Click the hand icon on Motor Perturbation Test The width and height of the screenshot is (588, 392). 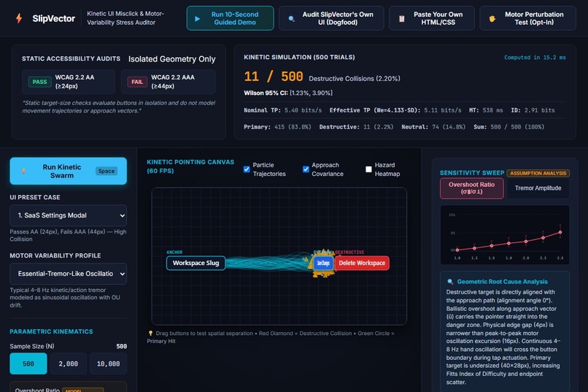click(492, 18)
